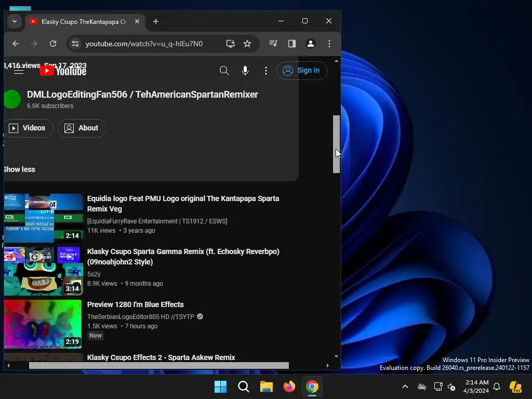Toggle Chrome side panel
Image resolution: width=532 pixels, height=399 pixels.
pyautogui.click(x=292, y=44)
